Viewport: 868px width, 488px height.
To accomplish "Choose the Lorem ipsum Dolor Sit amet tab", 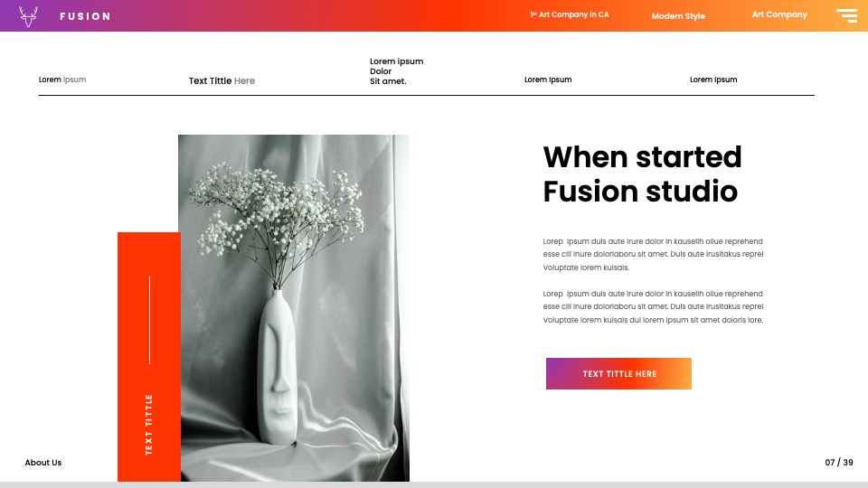I will [396, 71].
